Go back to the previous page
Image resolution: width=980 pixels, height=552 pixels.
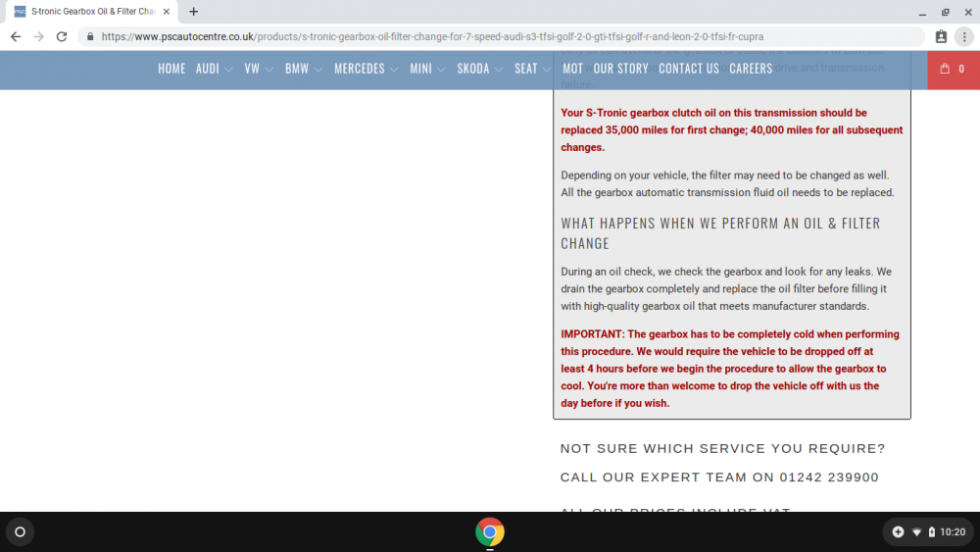coord(16,37)
